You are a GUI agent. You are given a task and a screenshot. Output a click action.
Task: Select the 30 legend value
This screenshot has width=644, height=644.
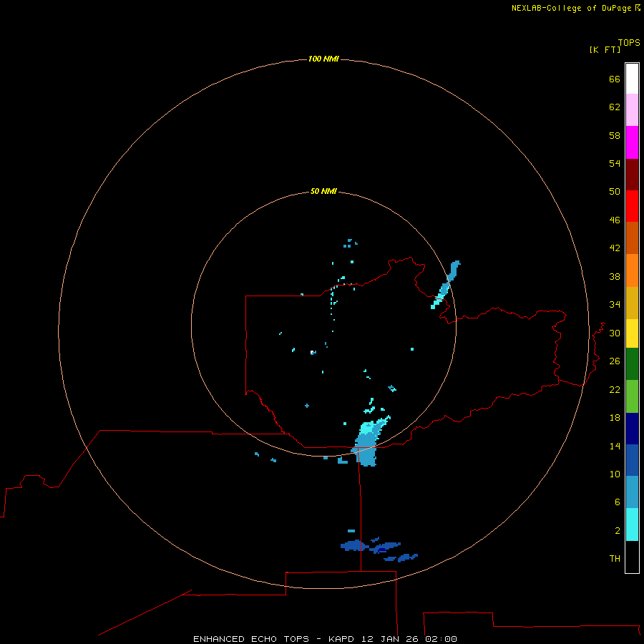click(x=615, y=333)
